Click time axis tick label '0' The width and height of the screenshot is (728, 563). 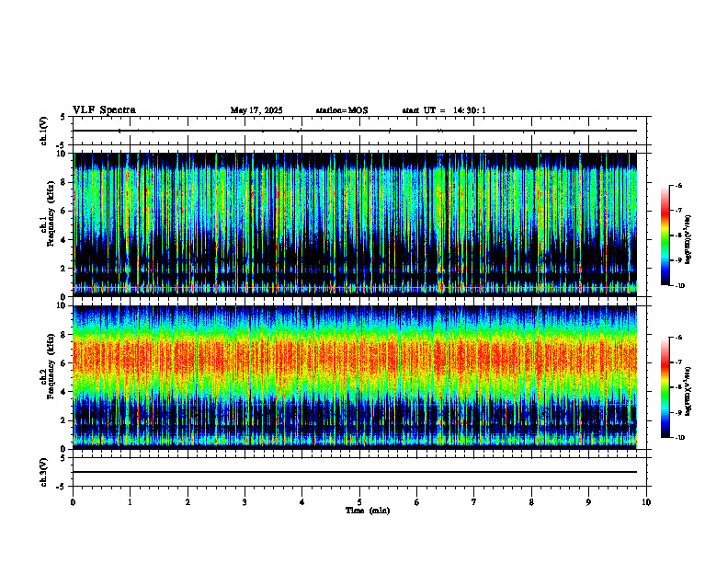(73, 502)
